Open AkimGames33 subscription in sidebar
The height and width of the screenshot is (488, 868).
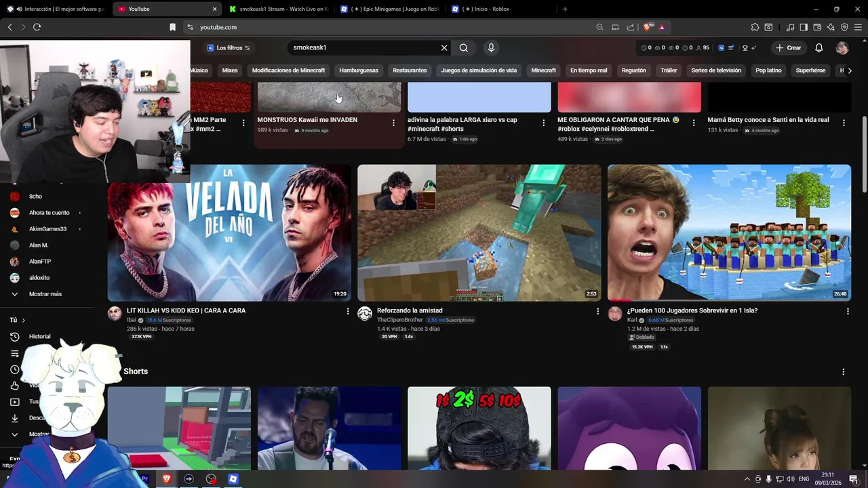pyautogui.click(x=47, y=229)
